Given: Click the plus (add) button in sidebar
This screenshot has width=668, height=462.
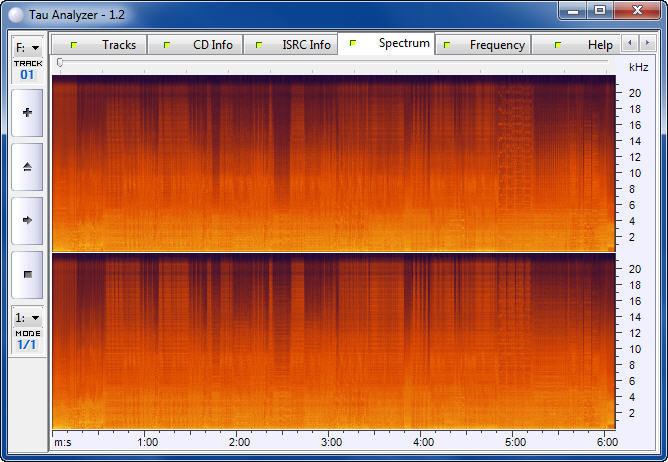Looking at the screenshot, I should pyautogui.click(x=27, y=113).
